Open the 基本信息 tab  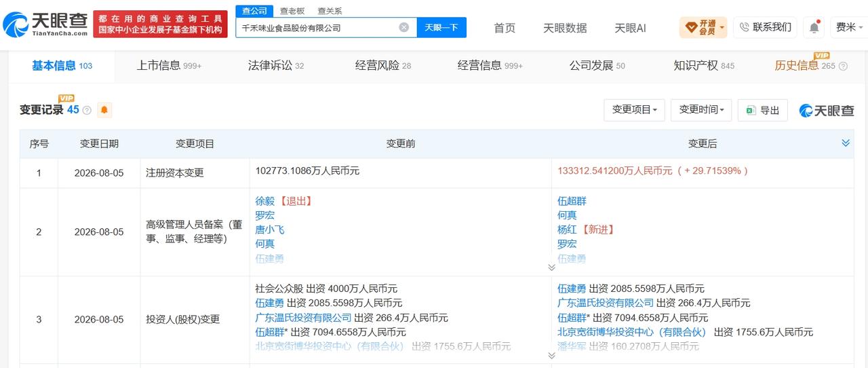[62, 66]
